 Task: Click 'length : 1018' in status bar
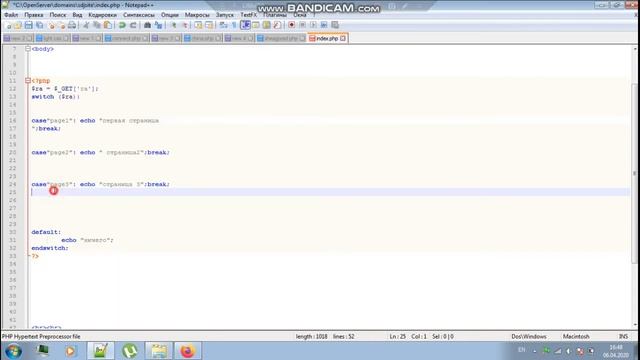(x=311, y=337)
